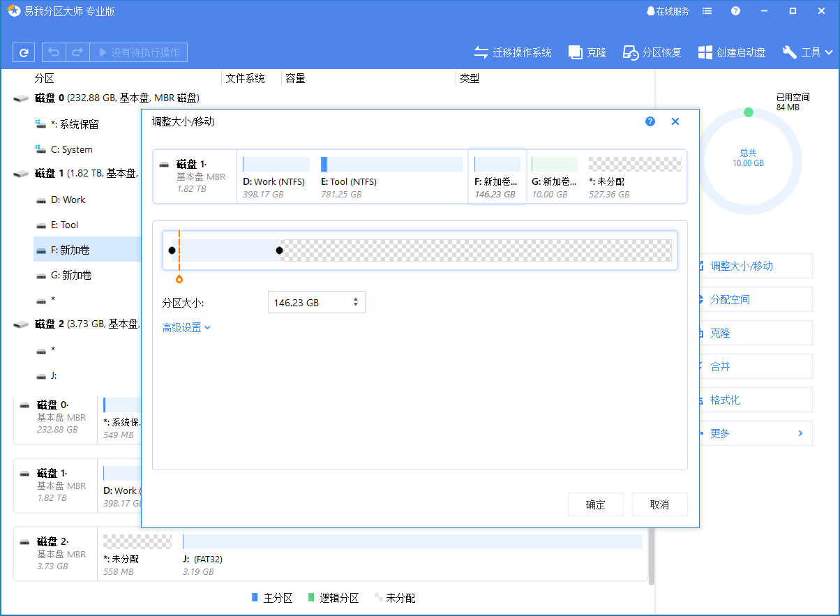Expand the Tools (工具) dropdown menu

[808, 52]
